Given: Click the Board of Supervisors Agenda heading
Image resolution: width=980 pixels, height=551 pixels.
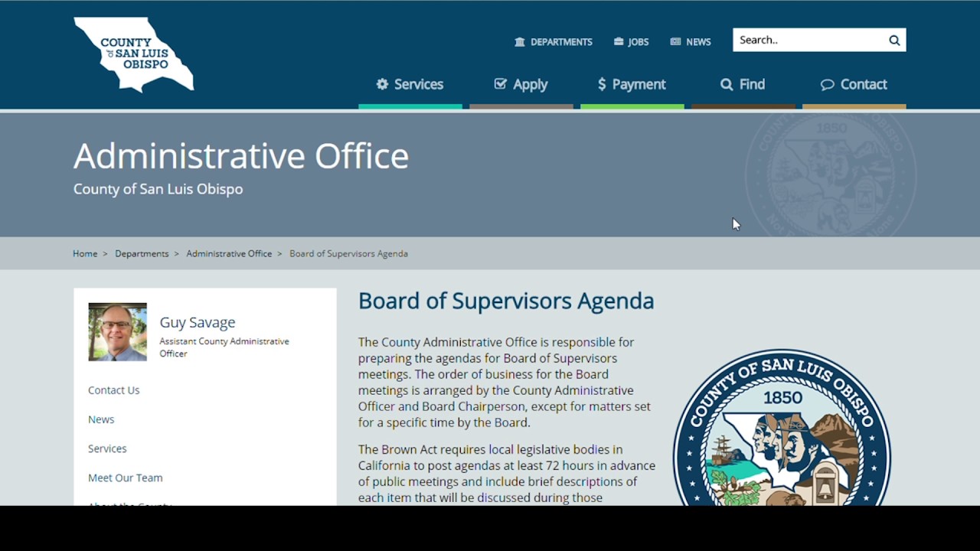Looking at the screenshot, I should coord(506,301).
